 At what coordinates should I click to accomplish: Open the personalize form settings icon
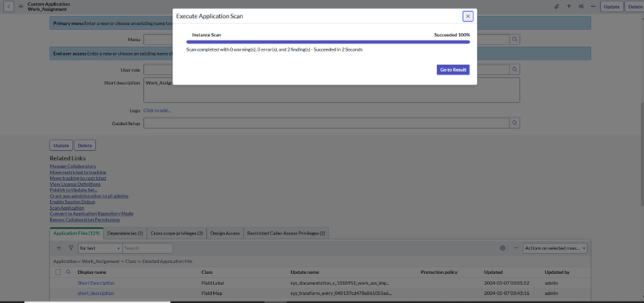[581, 7]
